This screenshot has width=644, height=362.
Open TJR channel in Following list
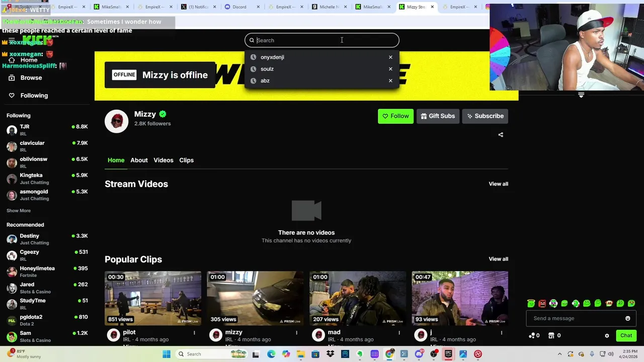pyautogui.click(x=47, y=130)
